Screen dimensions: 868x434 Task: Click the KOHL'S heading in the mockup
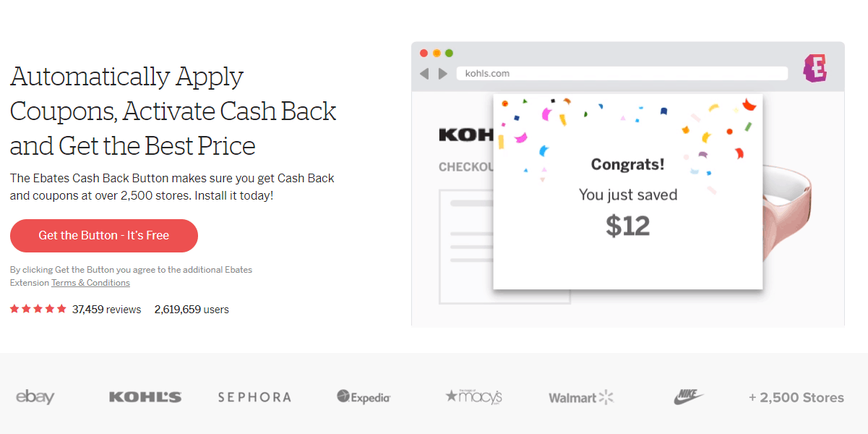[466, 135]
